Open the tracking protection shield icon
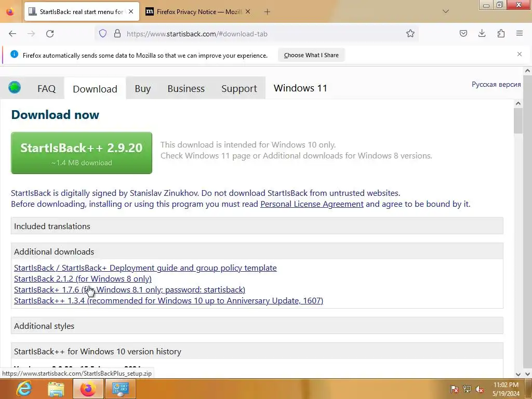The image size is (532, 399). tap(103, 33)
